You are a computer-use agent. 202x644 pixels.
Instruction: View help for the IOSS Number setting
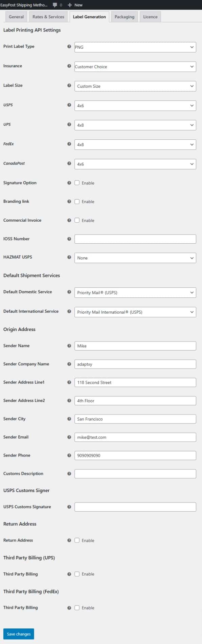click(x=69, y=239)
